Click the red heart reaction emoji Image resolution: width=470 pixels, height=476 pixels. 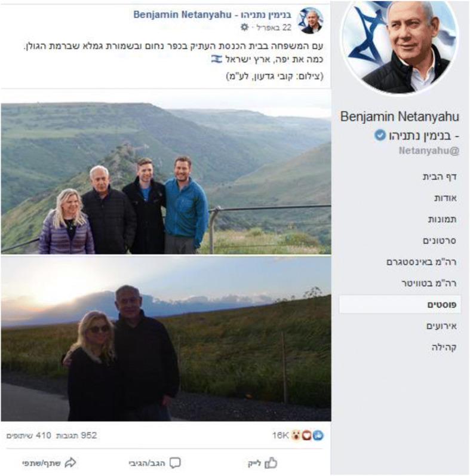[x=306, y=436]
